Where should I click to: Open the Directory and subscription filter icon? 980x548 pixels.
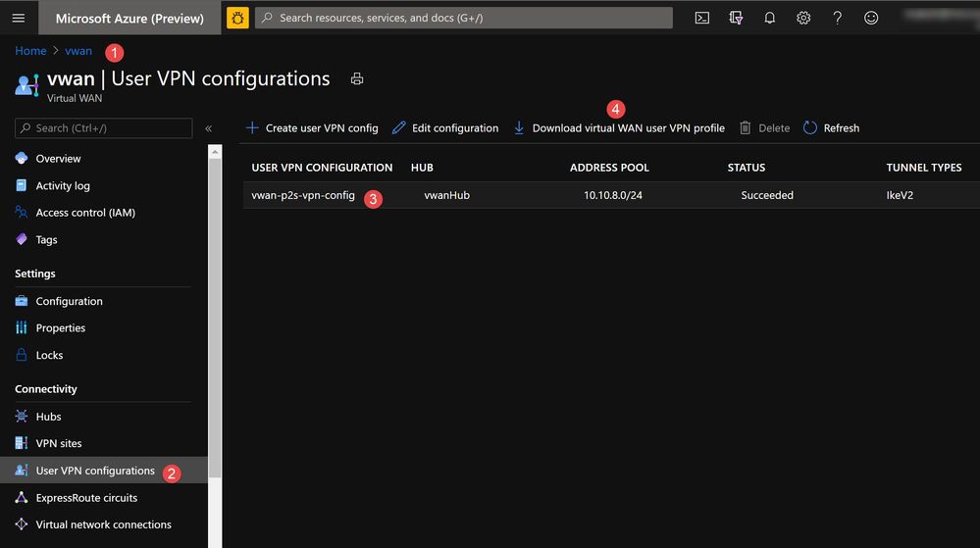(736, 18)
